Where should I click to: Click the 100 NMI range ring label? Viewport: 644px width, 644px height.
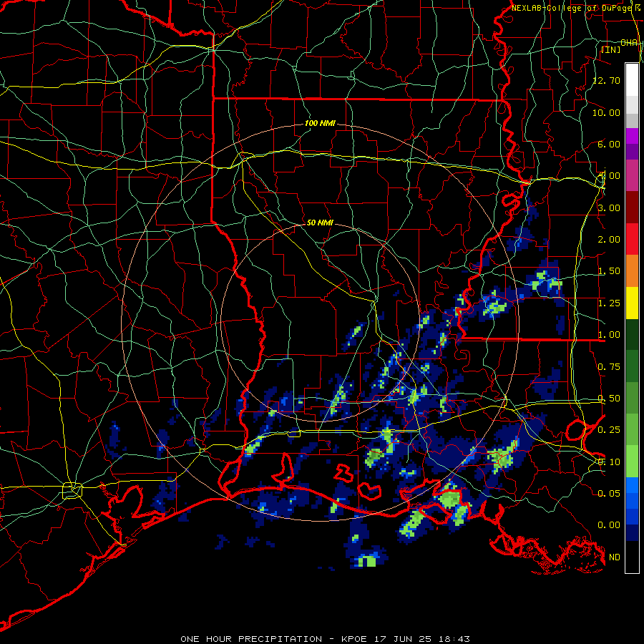pyautogui.click(x=320, y=123)
